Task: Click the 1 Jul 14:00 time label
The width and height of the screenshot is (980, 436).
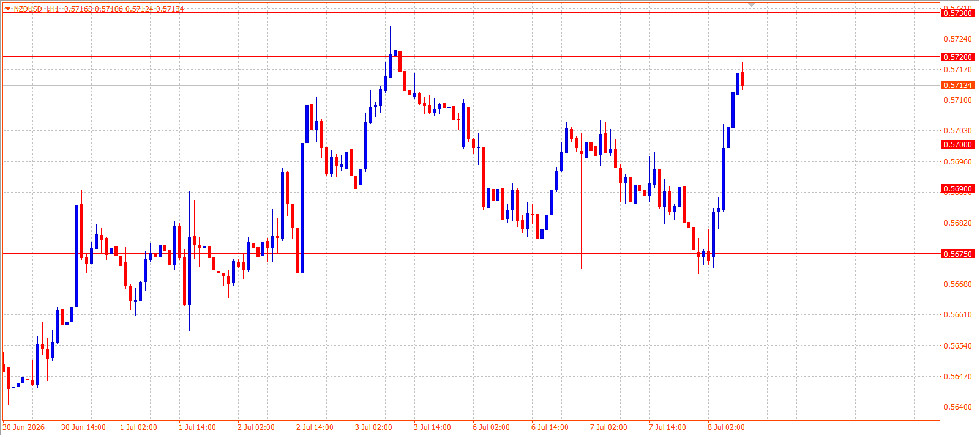Action: 197,427
